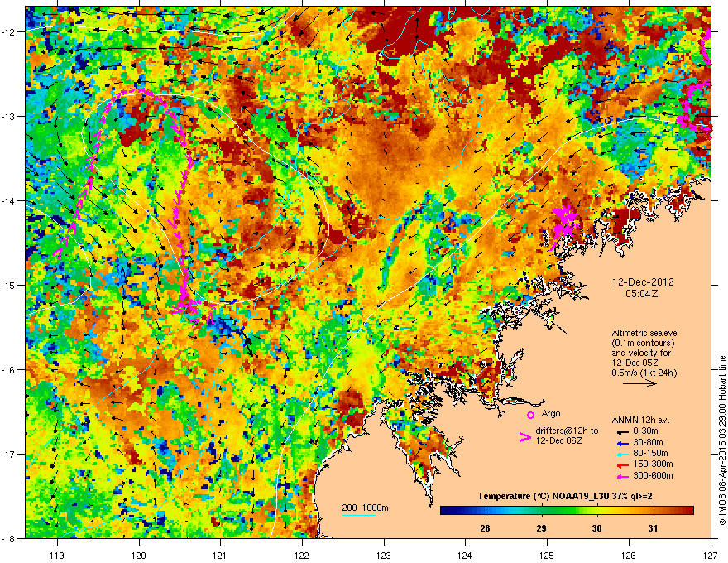Click the '30-80m' depth label
Screen dimensions: 728x563
click(648, 443)
